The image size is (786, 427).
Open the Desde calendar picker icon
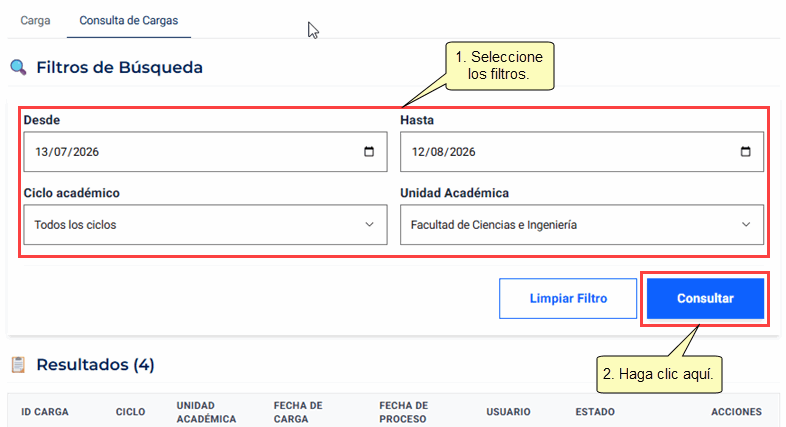coord(369,151)
